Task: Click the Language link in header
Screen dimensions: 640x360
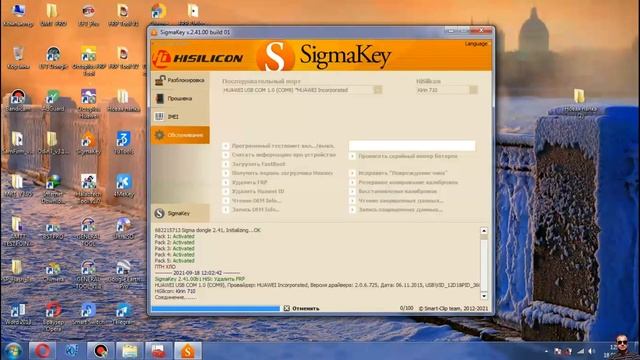Action: click(476, 44)
